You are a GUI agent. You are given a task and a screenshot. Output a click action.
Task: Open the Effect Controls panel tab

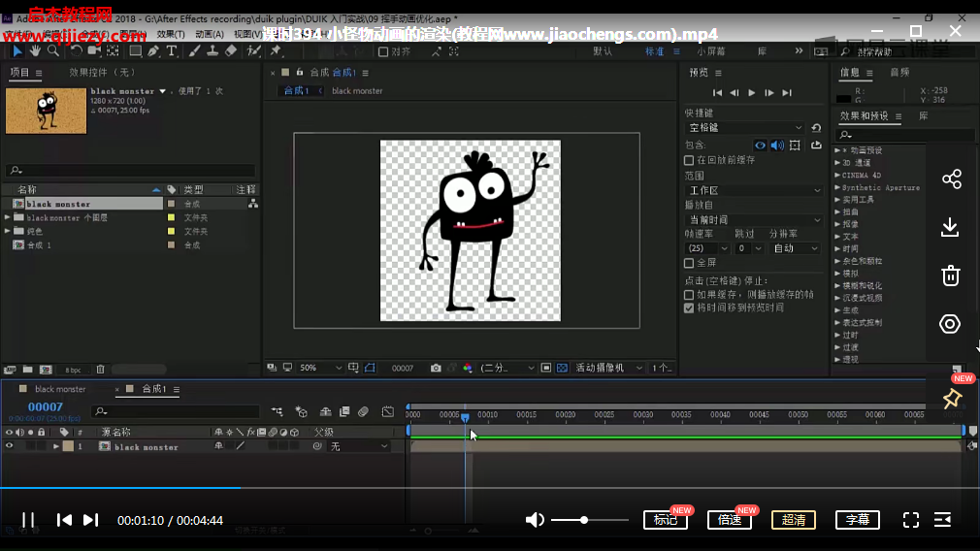tap(102, 73)
